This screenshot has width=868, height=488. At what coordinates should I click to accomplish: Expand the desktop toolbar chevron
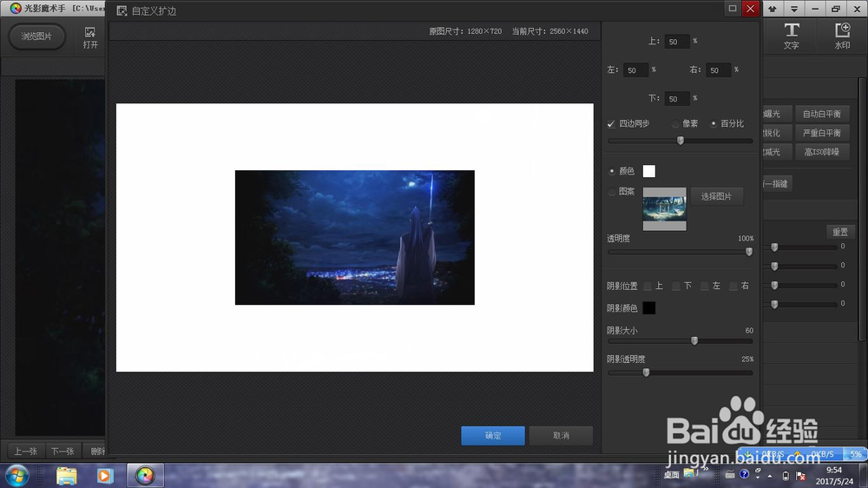[705, 470]
